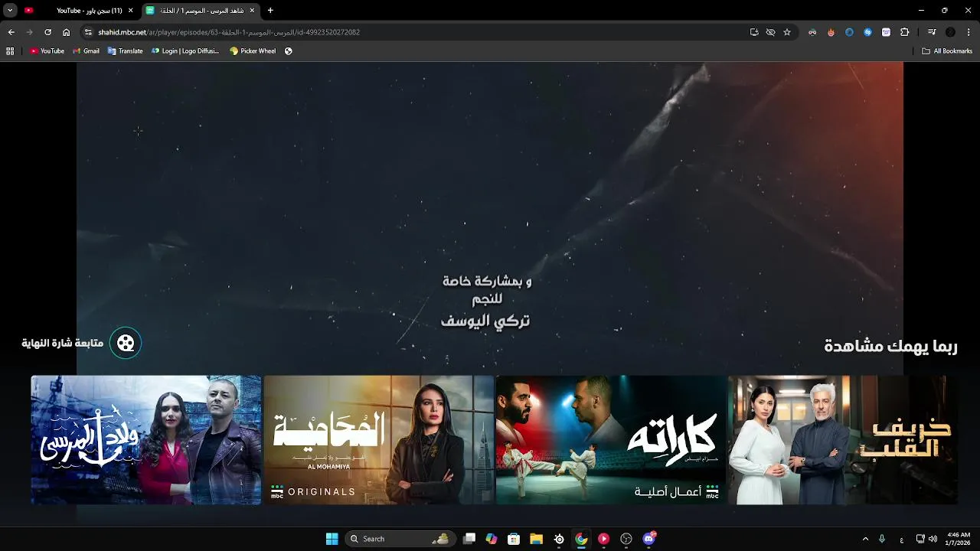Click the Chrome taskbar icon
The height and width of the screenshot is (551, 980).
pos(581,539)
